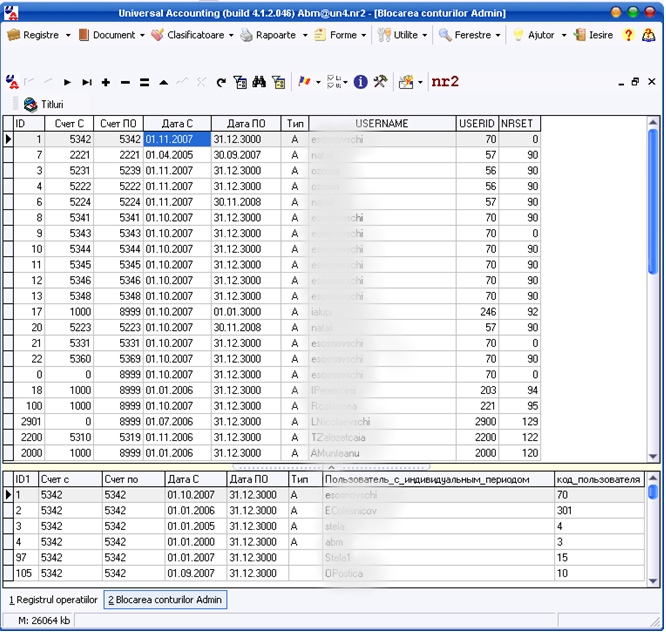Click the Romanian flag language icon
Image resolution: width=666 pixels, height=632 pixels.
pos(304,81)
